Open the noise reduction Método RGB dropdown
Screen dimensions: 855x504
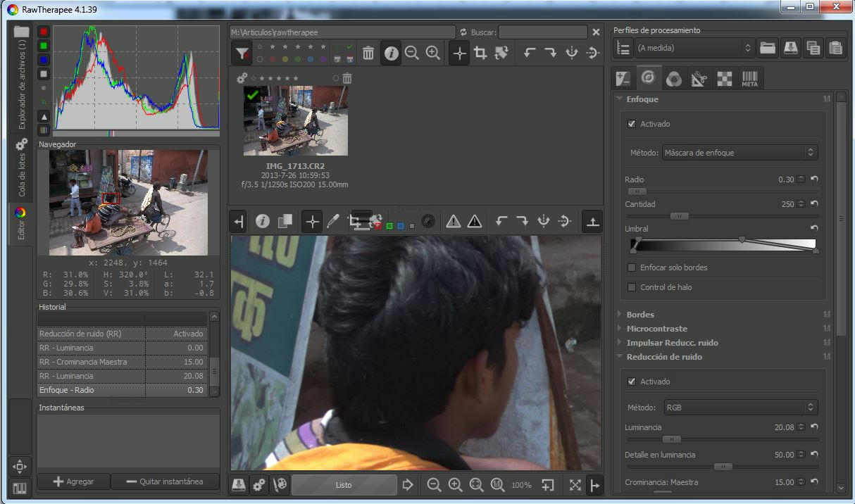point(739,407)
